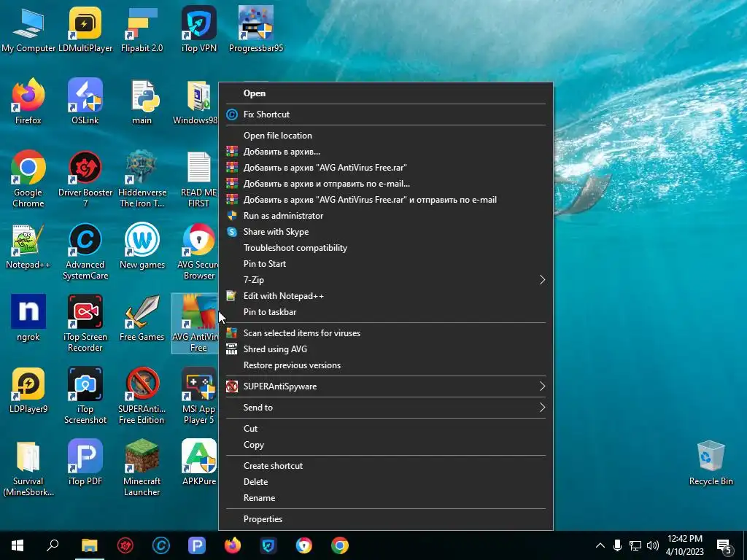
Task: Select the Windows98 desktop icon
Action: point(196,102)
